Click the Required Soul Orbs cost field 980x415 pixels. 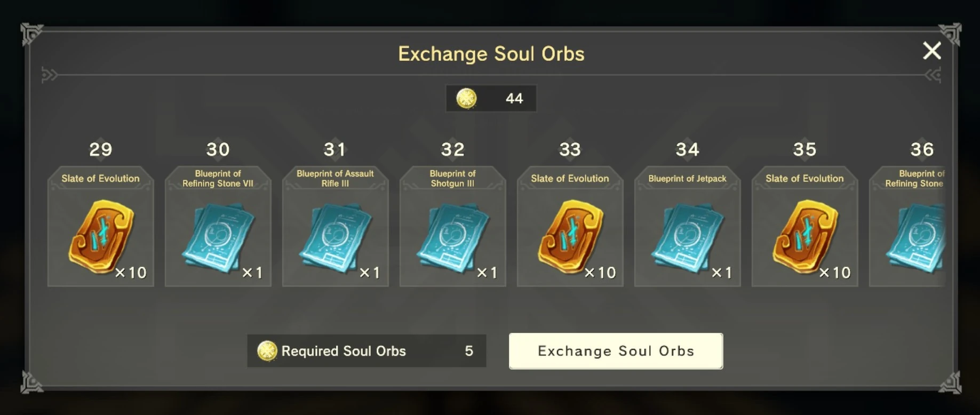pyautogui.click(x=366, y=351)
